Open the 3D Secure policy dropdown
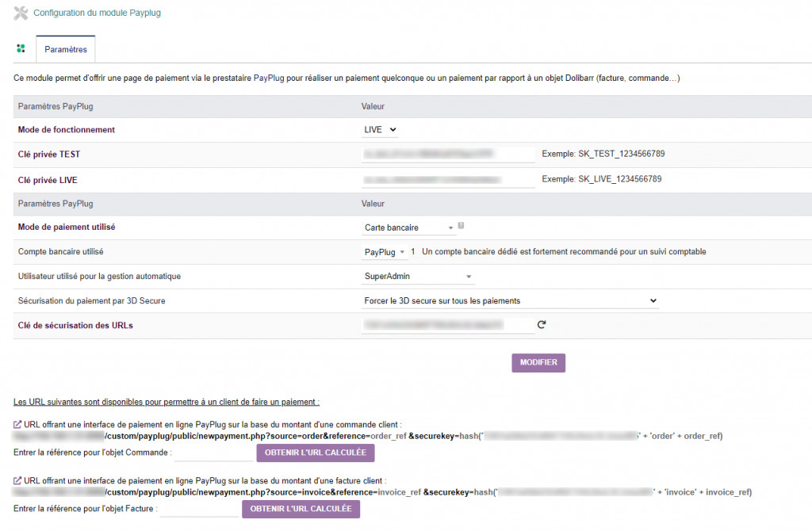This screenshot has width=812, height=531. click(510, 301)
